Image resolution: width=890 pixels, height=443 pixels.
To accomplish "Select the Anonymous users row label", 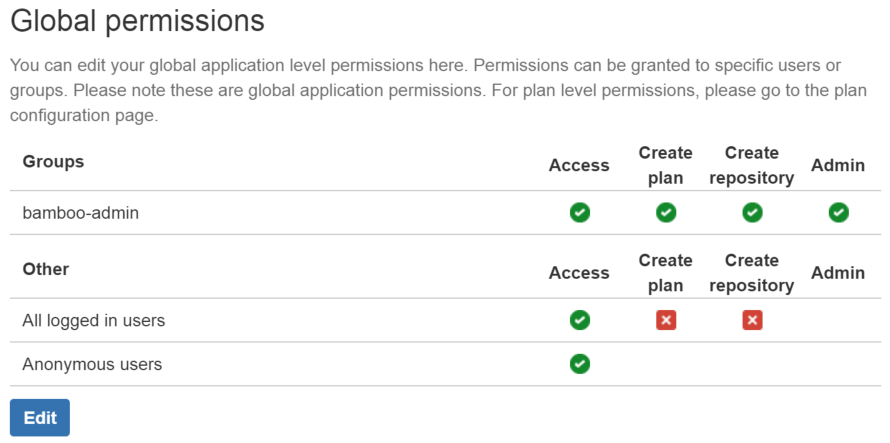I will pyautogui.click(x=92, y=365).
